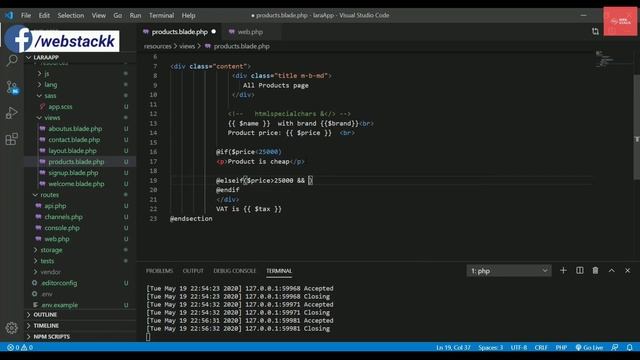Viewport: 640px width, 360px height.
Task: Start Go Live server
Action: [x=589, y=347]
